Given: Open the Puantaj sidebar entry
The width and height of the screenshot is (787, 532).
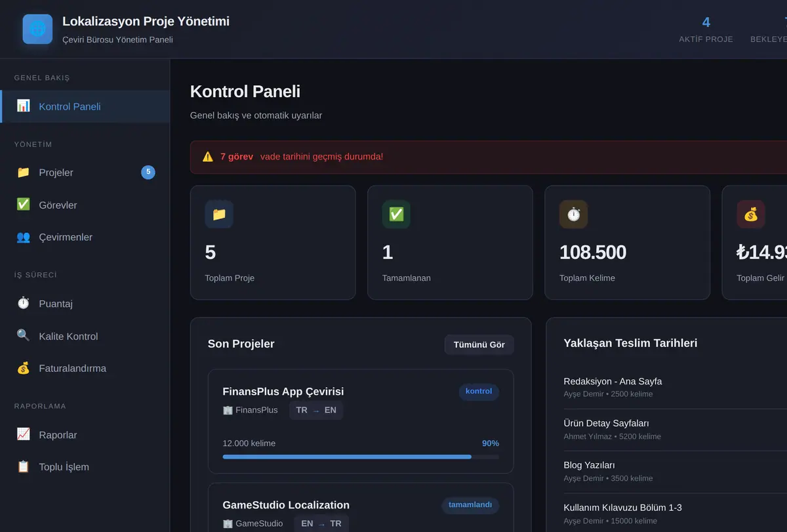Looking at the screenshot, I should coord(85,304).
